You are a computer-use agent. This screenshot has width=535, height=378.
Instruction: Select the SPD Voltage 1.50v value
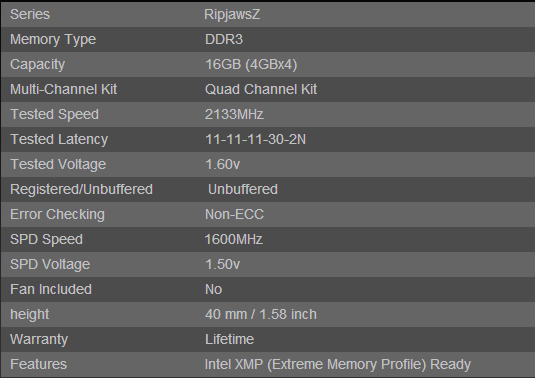(x=222, y=264)
